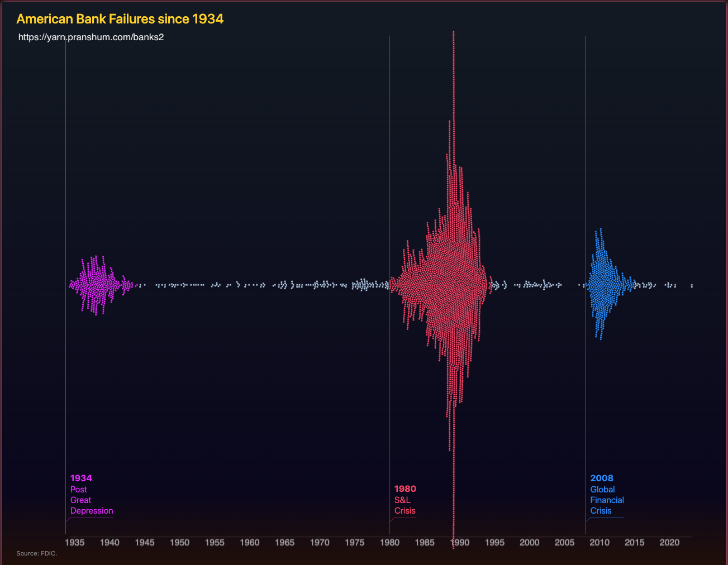Screen dimensions: 728x565
Task: Click the magenta Post-Depression dot cluster
Action: point(95,285)
